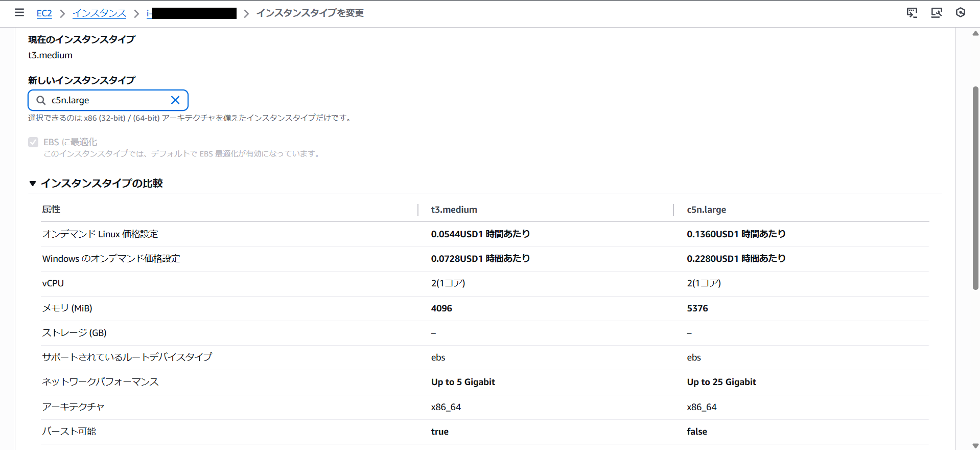Click the vertical scrollbar thumb
Viewport: 980px width, 450px height.
click(975, 188)
